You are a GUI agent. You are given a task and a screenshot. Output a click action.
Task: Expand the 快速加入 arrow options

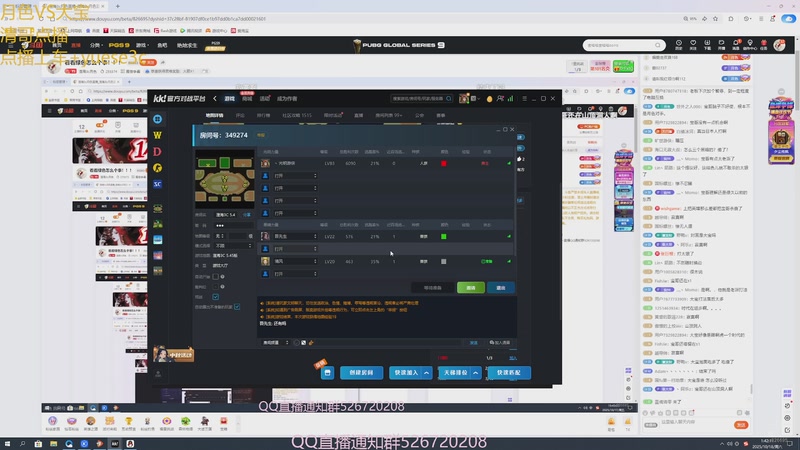427,373
